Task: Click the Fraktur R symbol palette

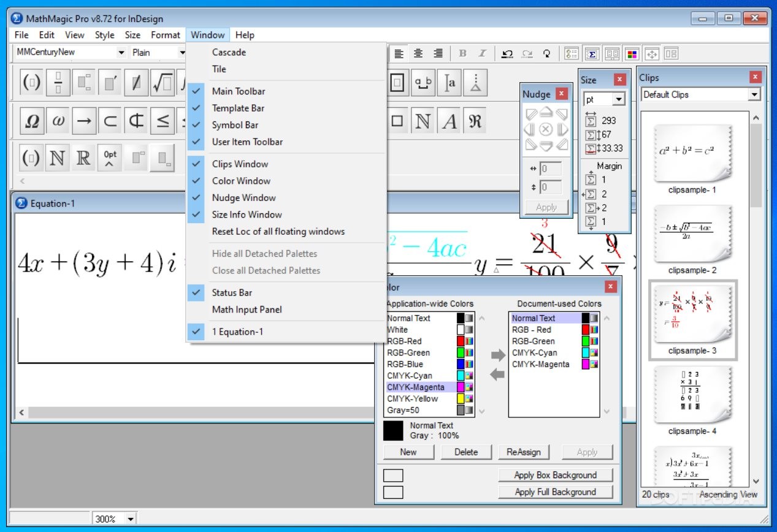Action: 475,121
